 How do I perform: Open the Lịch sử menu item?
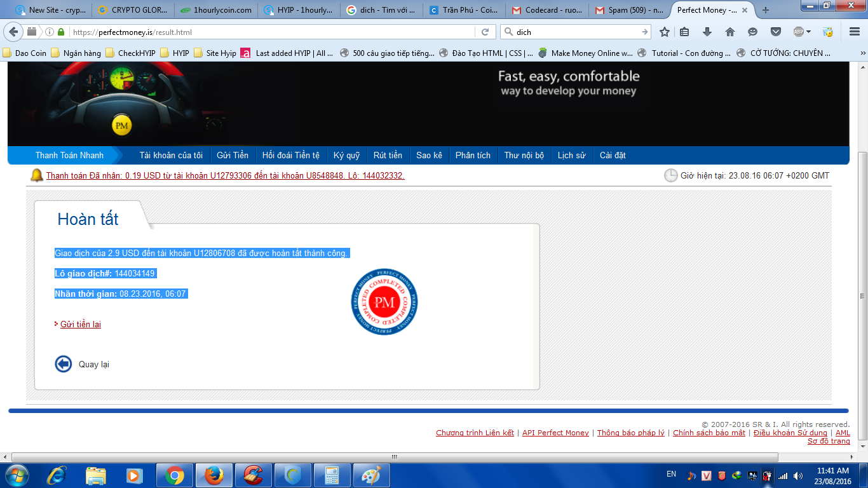[572, 155]
